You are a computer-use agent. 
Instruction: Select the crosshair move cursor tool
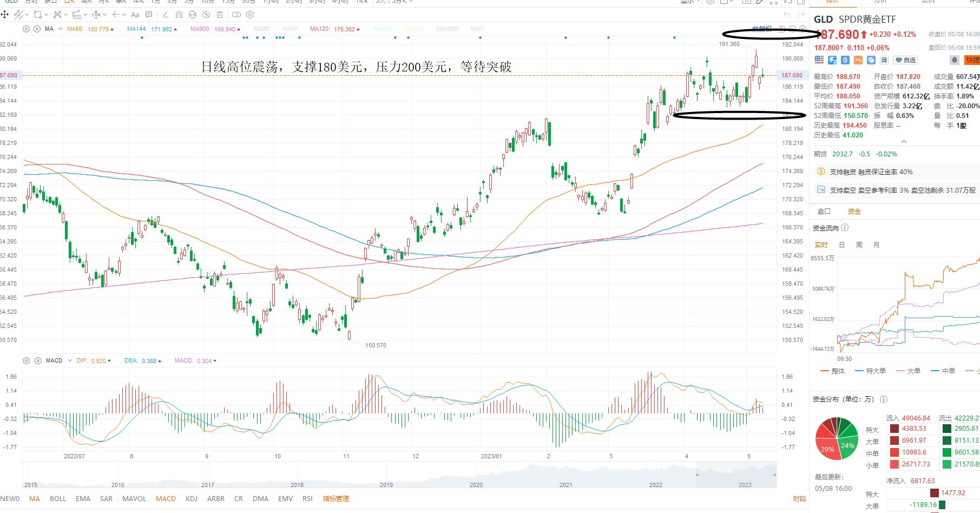point(5,15)
